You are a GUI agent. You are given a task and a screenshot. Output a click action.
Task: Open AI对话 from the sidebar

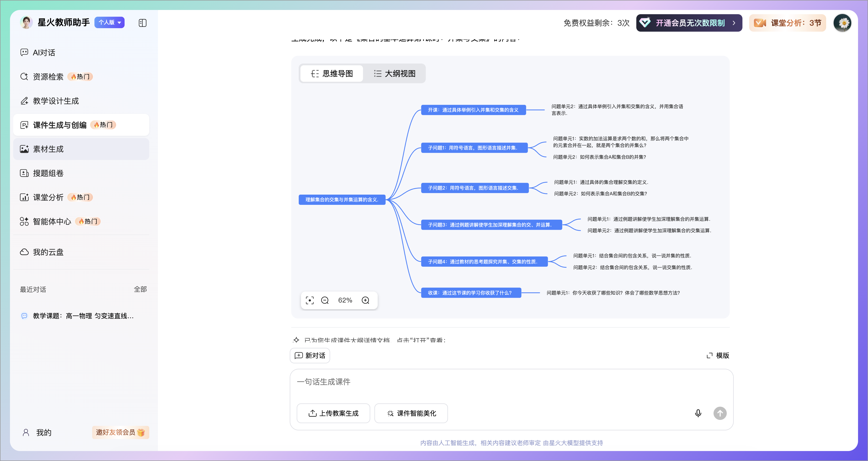pyautogui.click(x=44, y=53)
